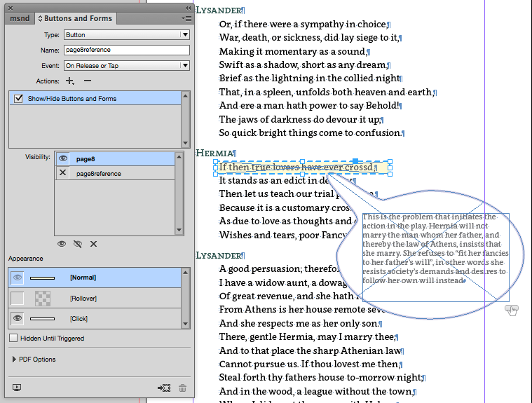Click the Hermia speaker heading
This screenshot has width=532, height=403.
216,153
